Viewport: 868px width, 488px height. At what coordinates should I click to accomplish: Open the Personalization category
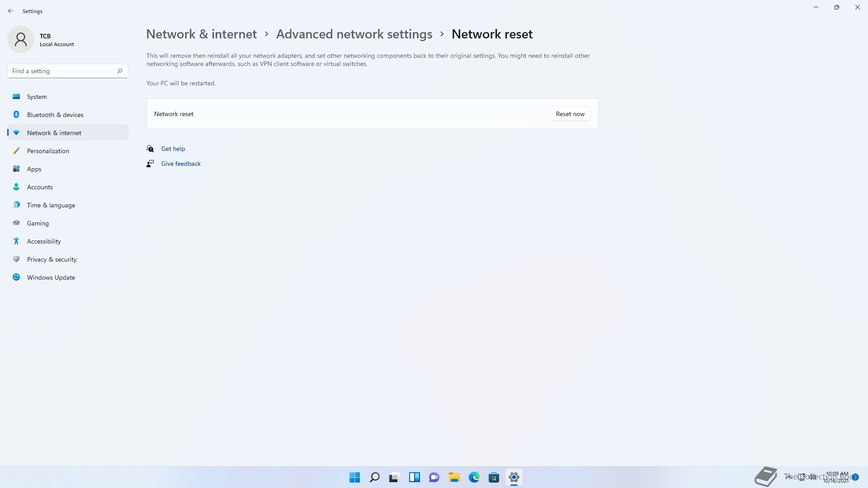(68, 151)
